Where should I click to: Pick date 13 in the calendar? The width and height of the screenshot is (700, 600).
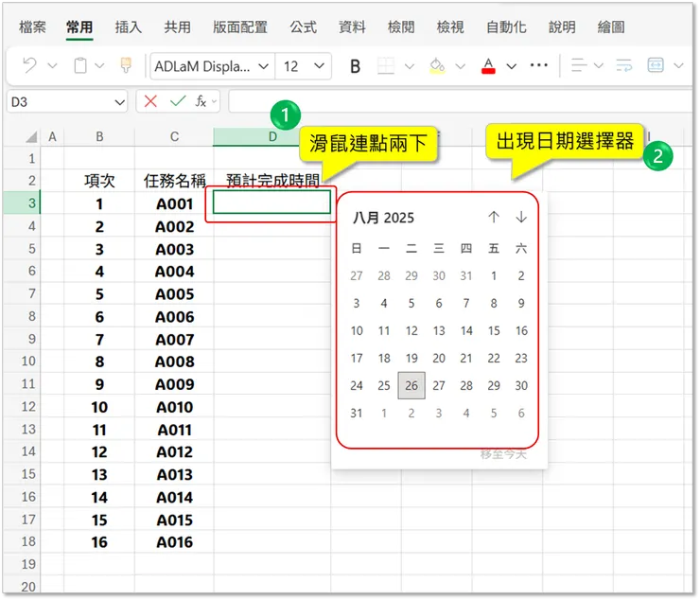click(439, 330)
